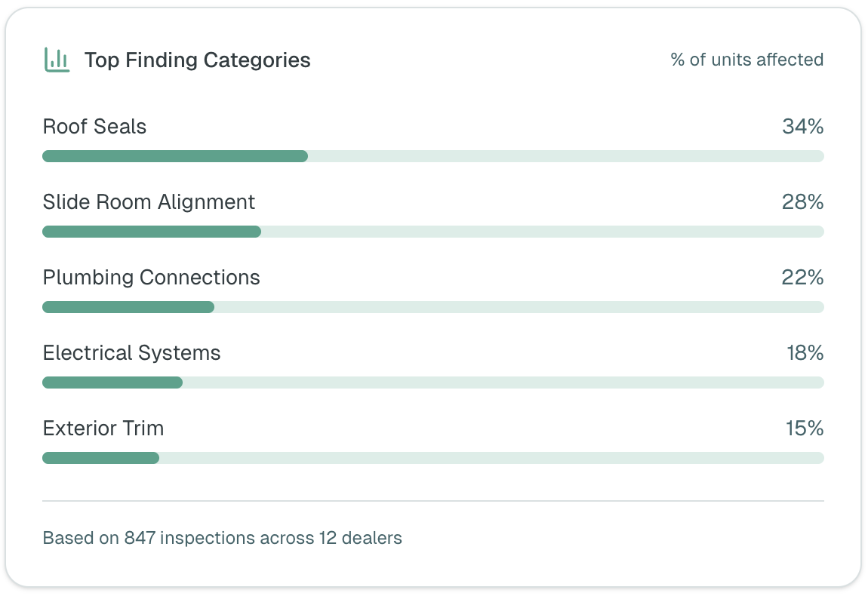Click the 28% value for Slide Room

click(802, 201)
